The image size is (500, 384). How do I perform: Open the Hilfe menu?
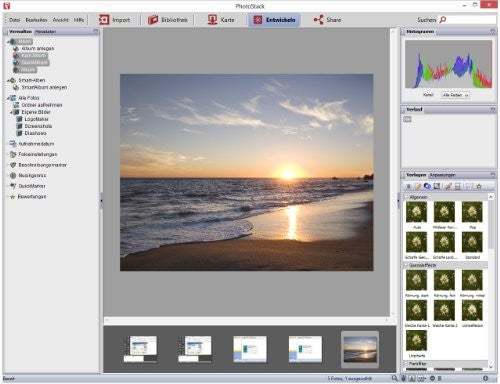(x=79, y=20)
